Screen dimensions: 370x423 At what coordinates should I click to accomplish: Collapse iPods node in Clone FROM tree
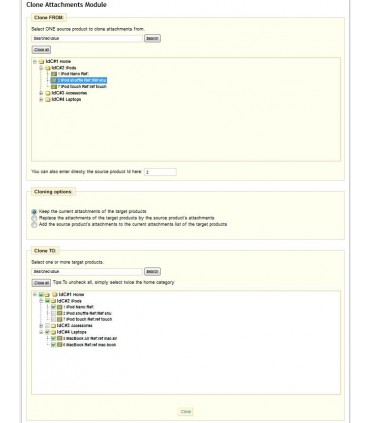[41, 68]
